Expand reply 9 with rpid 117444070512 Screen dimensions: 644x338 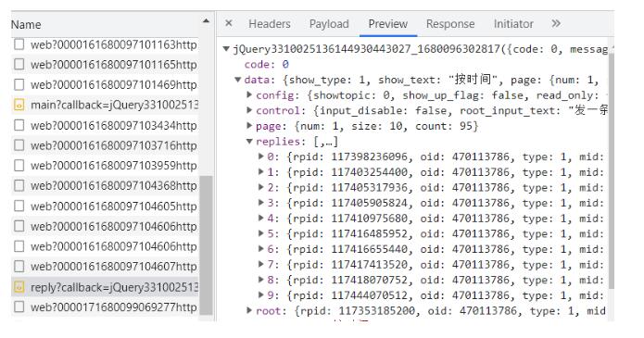coord(260,294)
